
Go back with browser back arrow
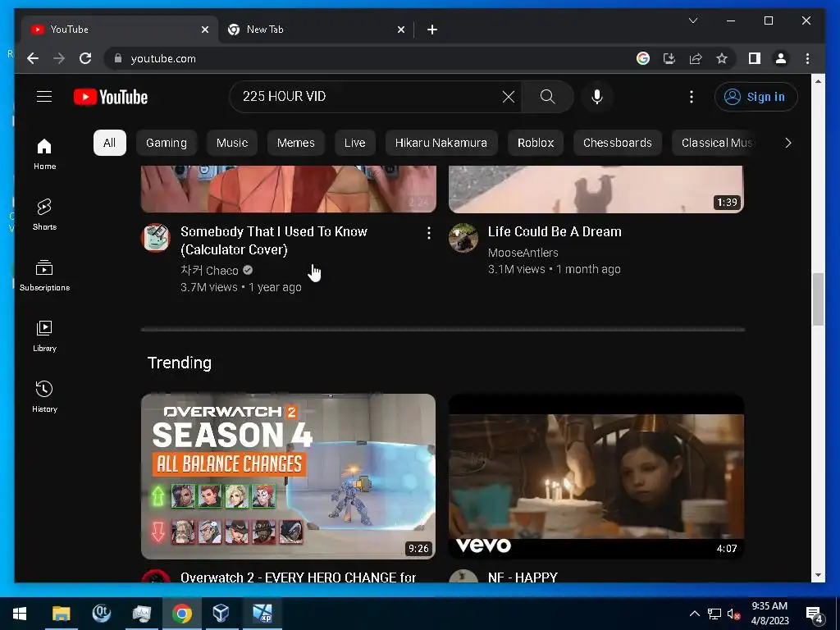click(33, 58)
